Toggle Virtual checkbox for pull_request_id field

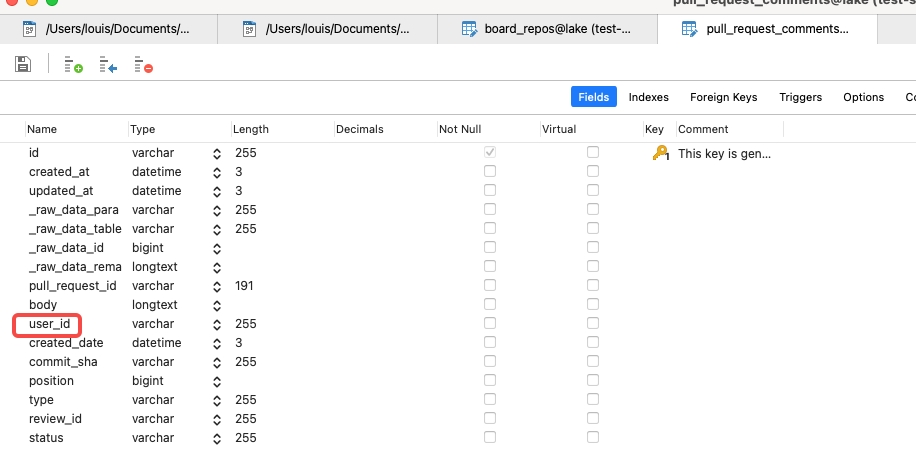click(x=593, y=285)
